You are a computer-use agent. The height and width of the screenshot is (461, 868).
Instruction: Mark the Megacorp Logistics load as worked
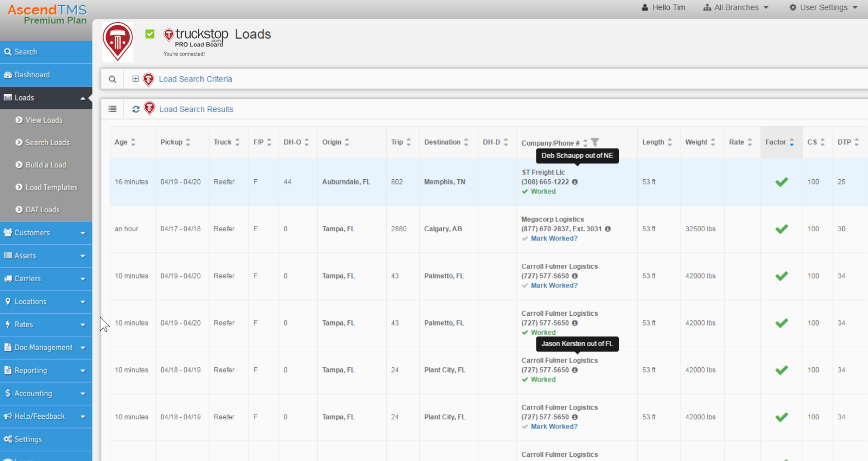554,238
